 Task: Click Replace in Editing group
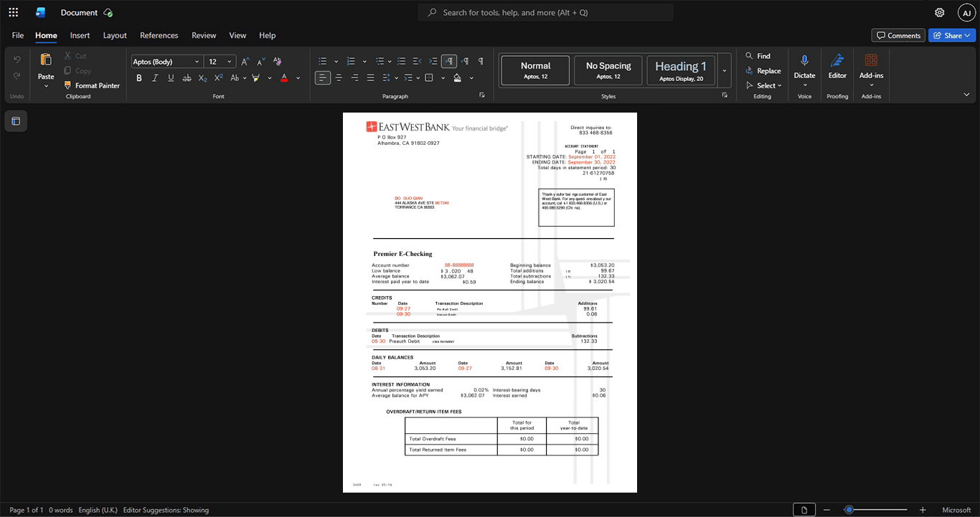(763, 70)
